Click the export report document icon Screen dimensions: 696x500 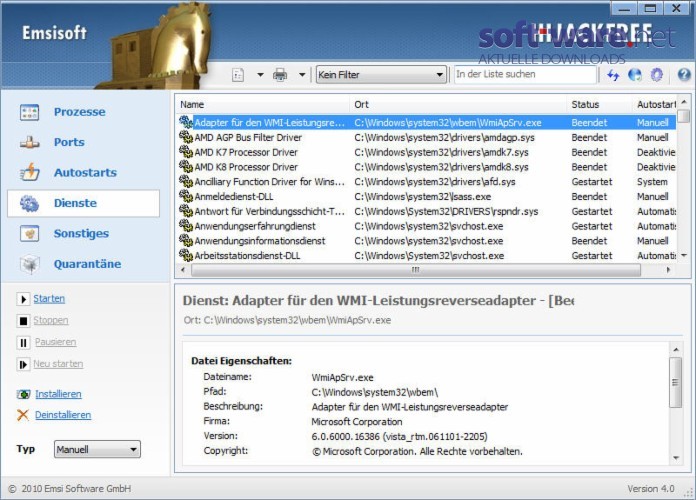point(238,75)
